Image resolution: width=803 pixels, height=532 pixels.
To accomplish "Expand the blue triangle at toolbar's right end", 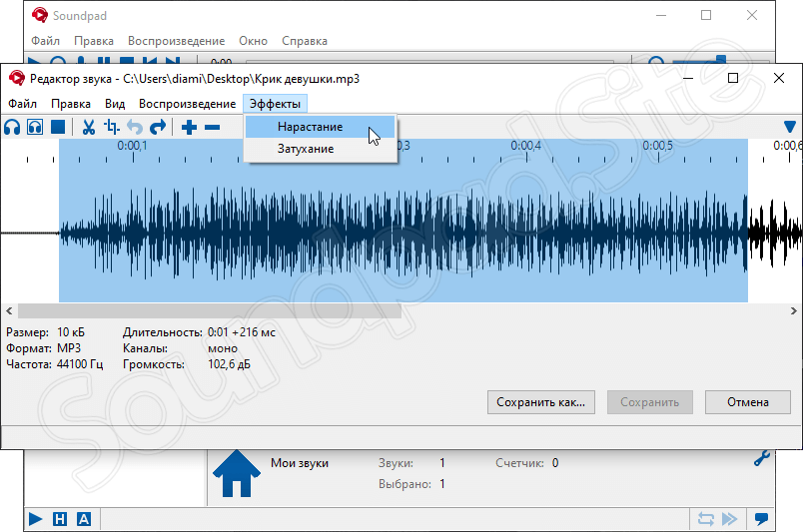I will click(790, 127).
